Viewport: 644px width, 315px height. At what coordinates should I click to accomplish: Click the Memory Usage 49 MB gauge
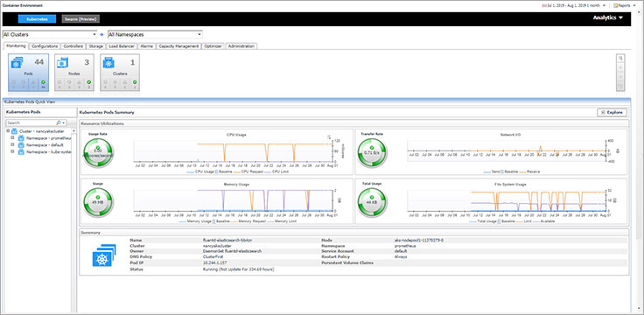pos(98,202)
